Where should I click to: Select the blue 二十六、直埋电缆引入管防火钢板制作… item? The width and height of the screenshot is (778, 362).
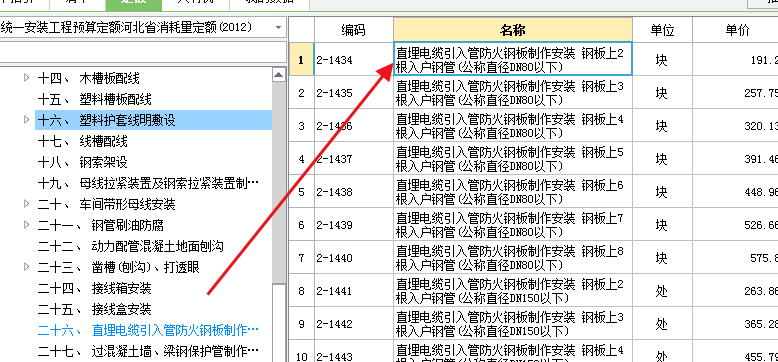148,330
